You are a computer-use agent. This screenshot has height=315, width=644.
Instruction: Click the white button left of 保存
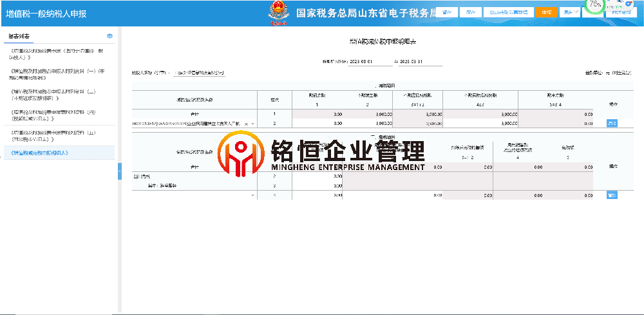[x=447, y=12]
